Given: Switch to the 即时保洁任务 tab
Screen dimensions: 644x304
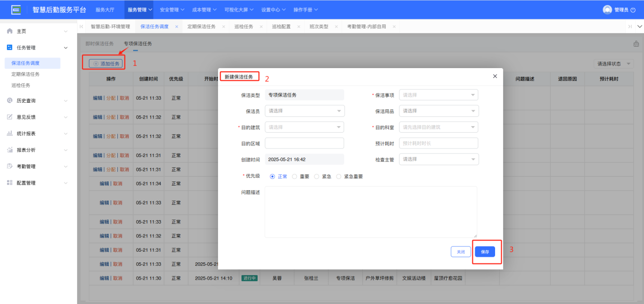Looking at the screenshot, I should [100, 44].
